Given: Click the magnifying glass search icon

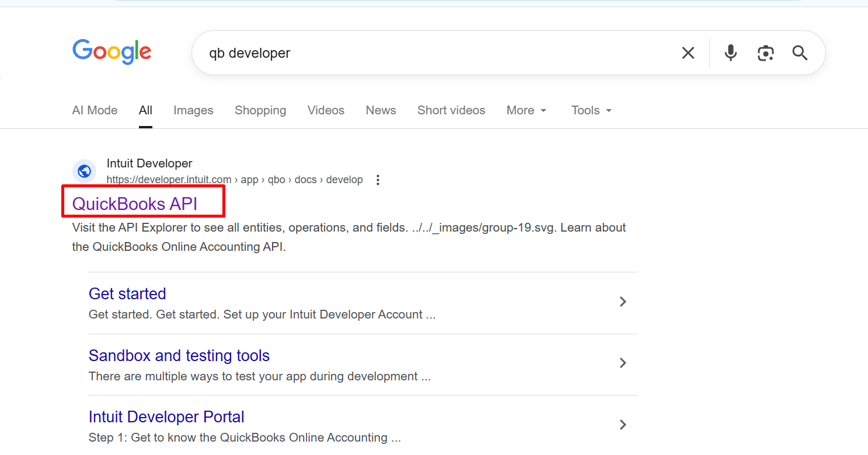Looking at the screenshot, I should [x=800, y=53].
